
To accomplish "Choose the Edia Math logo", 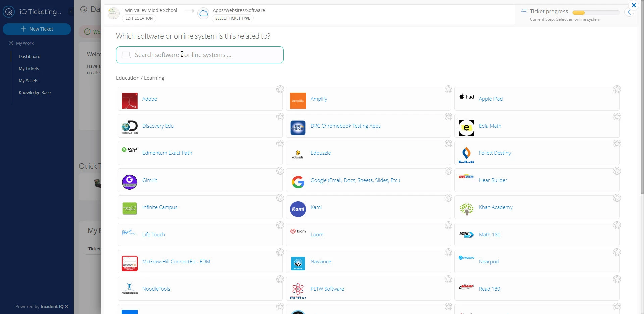I will [466, 128].
